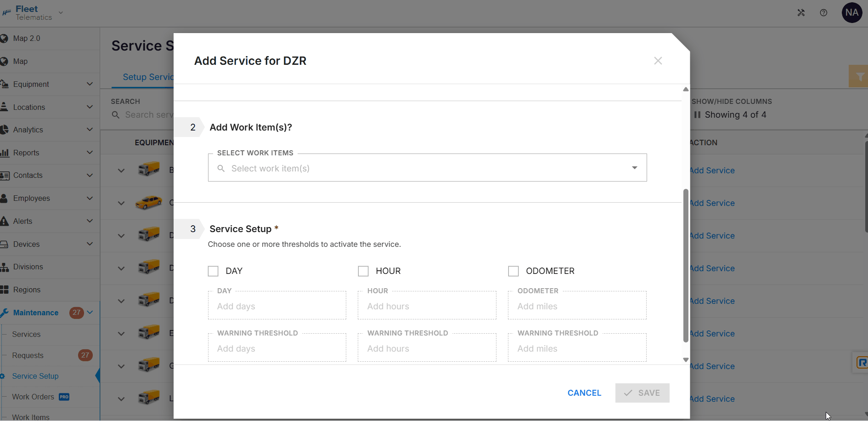Image resolution: width=868 pixels, height=421 pixels.
Task: Collapse the Maintenance sidebar menu chevron
Action: point(90,313)
